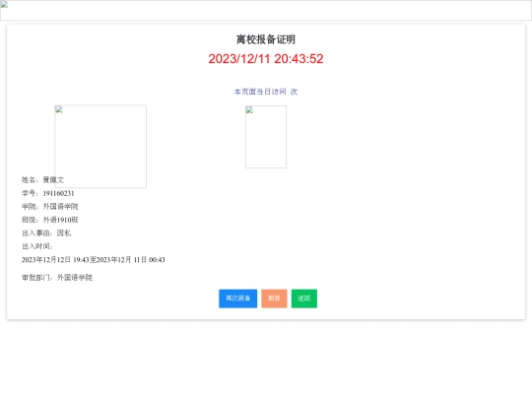Click the large broken photo placeholder on the left
The width and height of the screenshot is (532, 399).
[100, 146]
